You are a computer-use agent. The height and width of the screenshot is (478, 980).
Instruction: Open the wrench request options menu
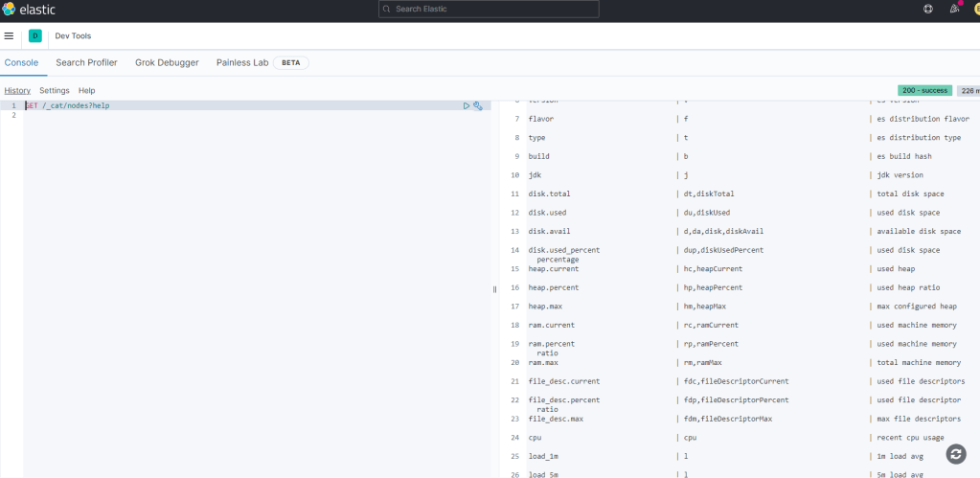point(478,105)
